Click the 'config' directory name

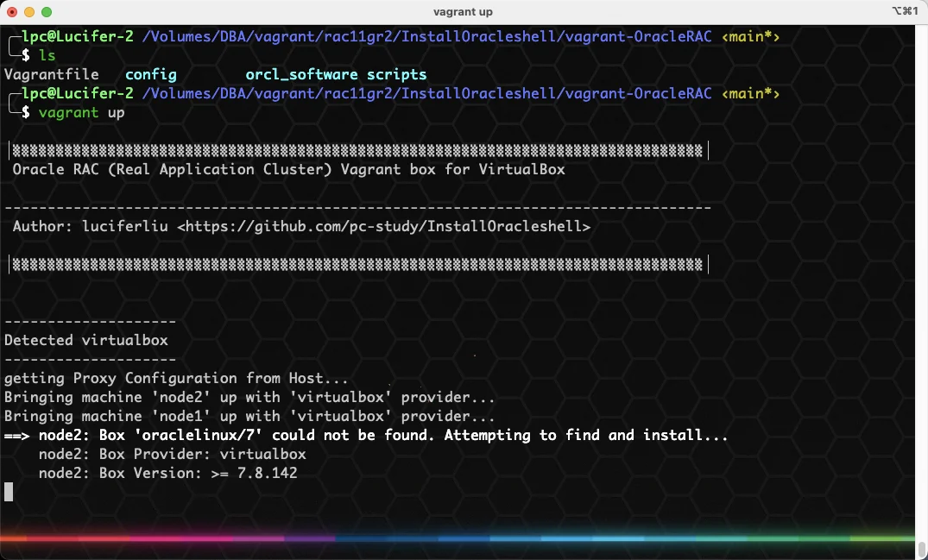[x=151, y=74]
